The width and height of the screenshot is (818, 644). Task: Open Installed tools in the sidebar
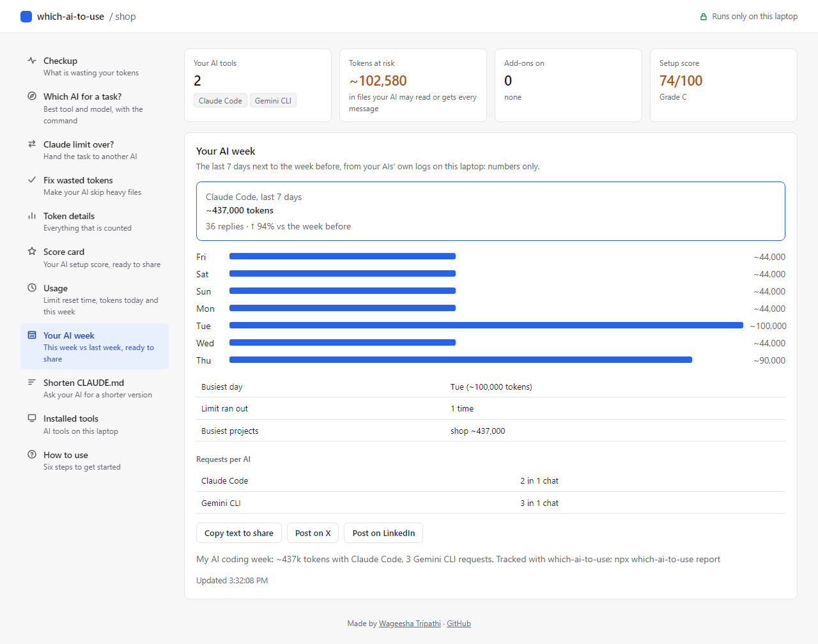[x=95, y=424]
